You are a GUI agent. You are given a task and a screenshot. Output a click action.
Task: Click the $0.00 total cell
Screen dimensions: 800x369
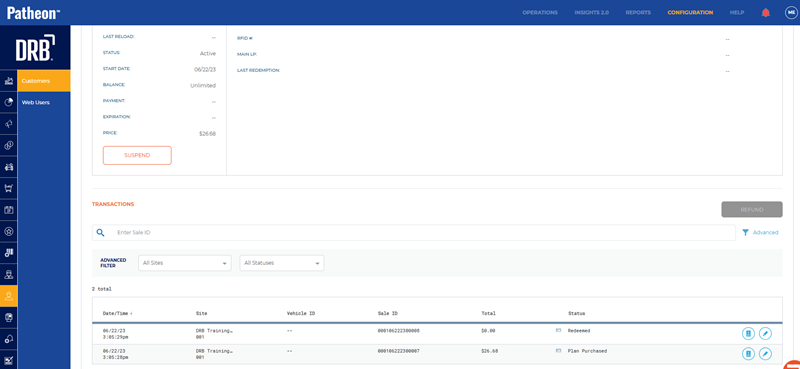(x=488, y=331)
